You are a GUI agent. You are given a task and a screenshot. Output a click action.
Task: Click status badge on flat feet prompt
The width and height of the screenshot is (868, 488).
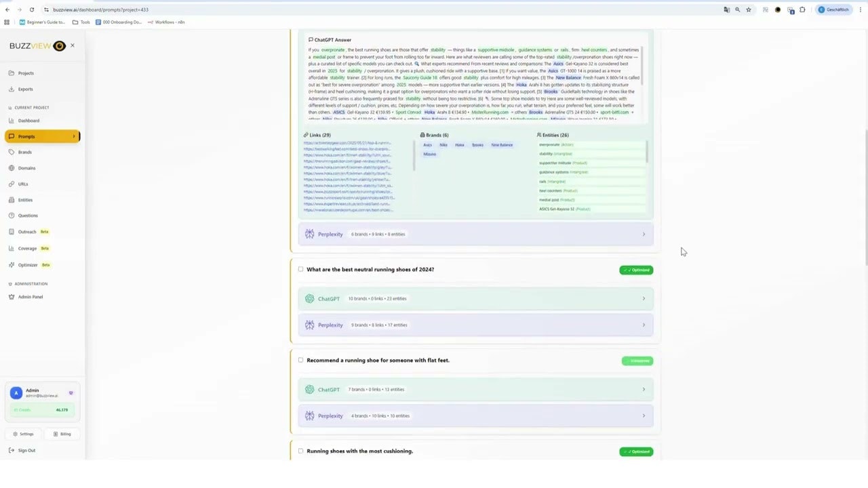coord(637,361)
